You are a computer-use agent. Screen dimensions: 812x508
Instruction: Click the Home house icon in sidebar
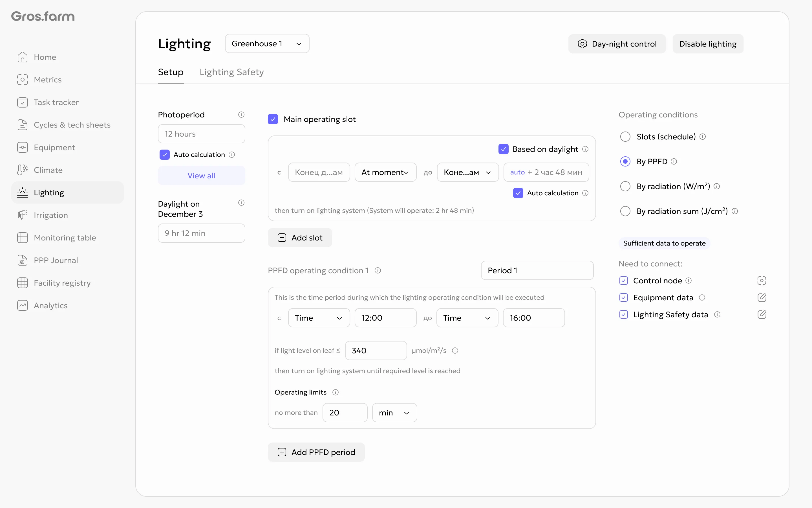coord(23,57)
